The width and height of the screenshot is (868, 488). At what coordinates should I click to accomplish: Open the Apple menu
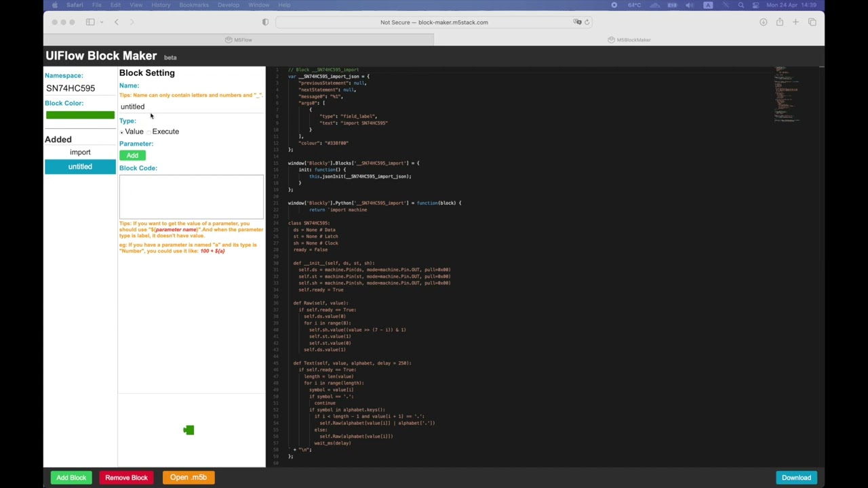[54, 5]
